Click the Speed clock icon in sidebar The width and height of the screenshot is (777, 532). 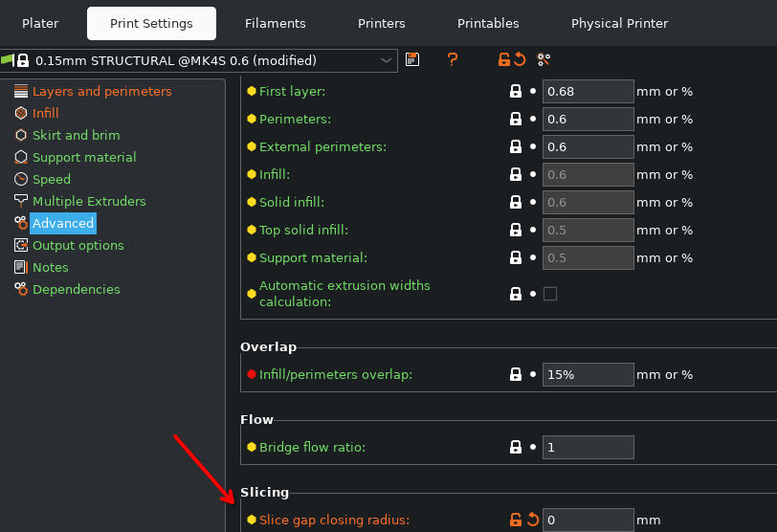[x=21, y=179]
